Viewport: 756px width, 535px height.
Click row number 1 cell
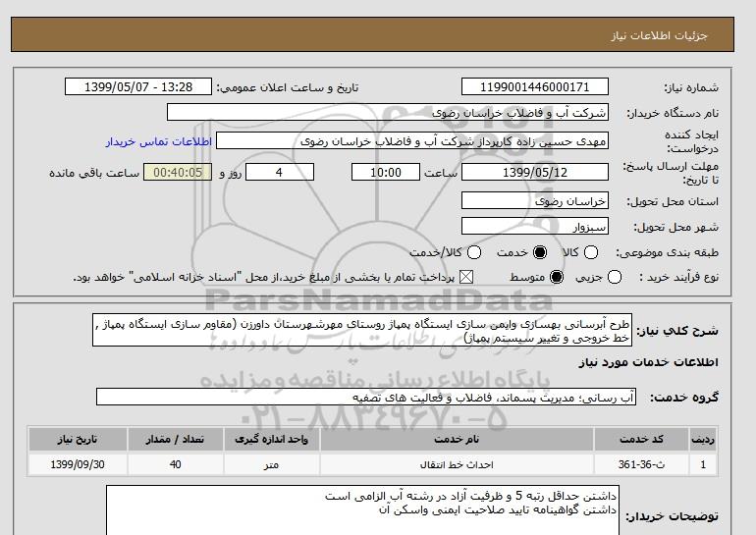click(x=703, y=464)
